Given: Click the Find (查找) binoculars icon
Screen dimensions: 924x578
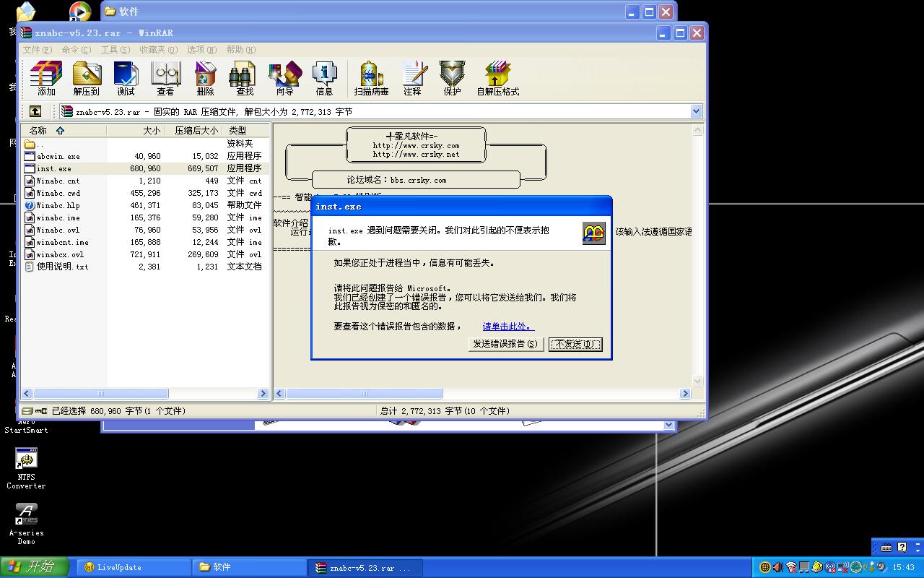Looking at the screenshot, I should point(245,78).
